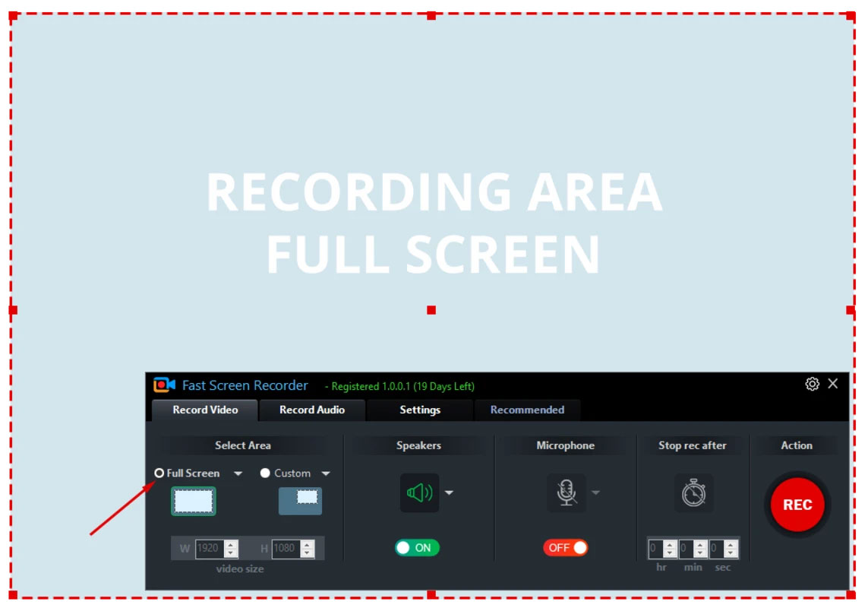
Task: Click the min stop-timer field
Action: (x=687, y=549)
